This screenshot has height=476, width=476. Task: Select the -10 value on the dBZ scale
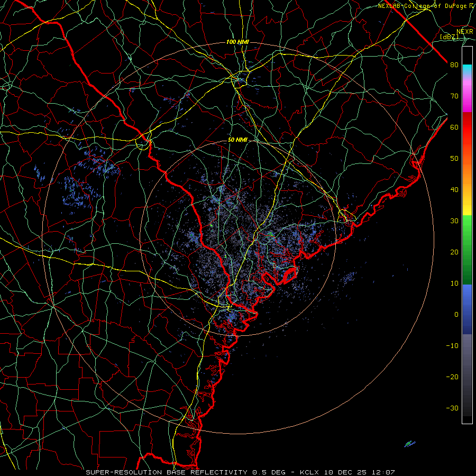pyautogui.click(x=452, y=346)
